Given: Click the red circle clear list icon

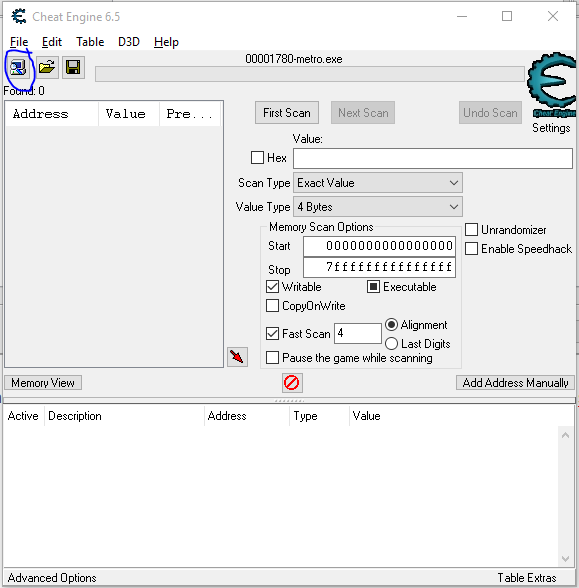Looking at the screenshot, I should 292,383.
